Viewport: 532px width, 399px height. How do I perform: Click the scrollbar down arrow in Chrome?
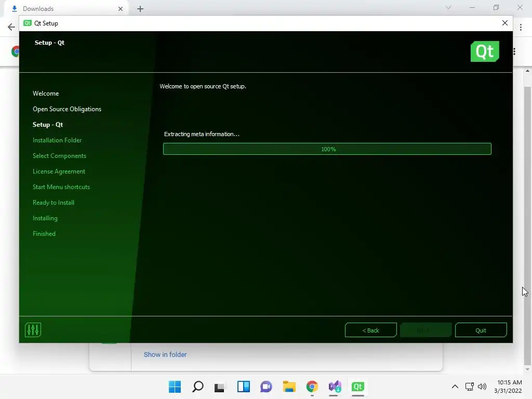527,369
